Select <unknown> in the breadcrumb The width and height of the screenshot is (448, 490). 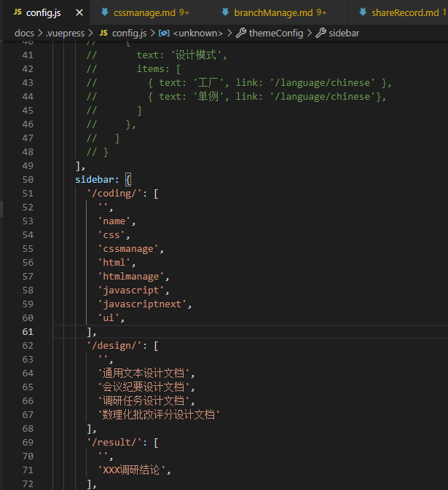(197, 33)
